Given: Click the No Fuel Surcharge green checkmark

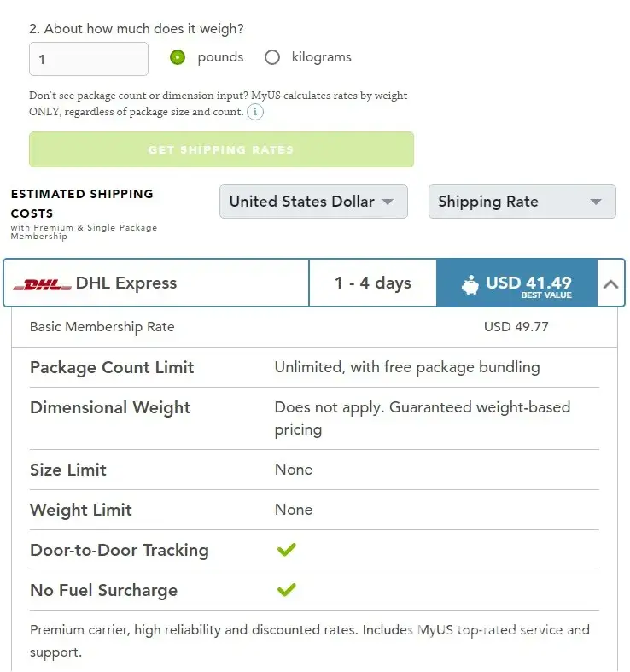Looking at the screenshot, I should 287,590.
